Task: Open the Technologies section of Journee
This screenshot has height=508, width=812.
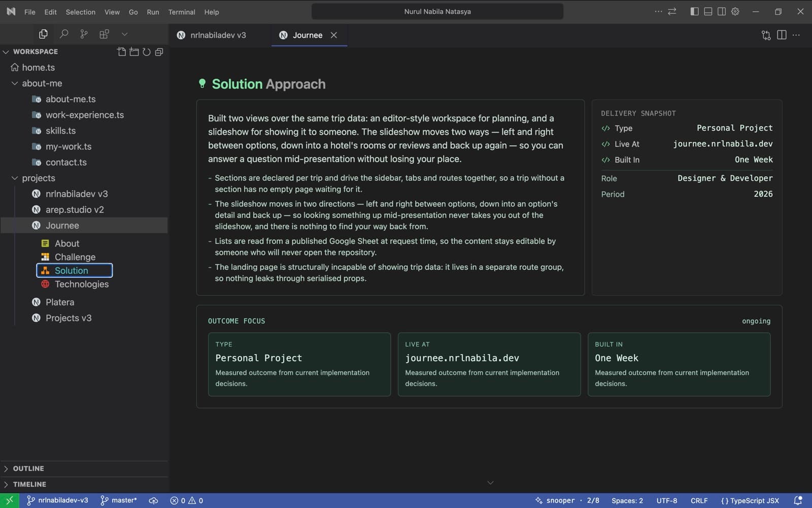Action: (x=81, y=284)
